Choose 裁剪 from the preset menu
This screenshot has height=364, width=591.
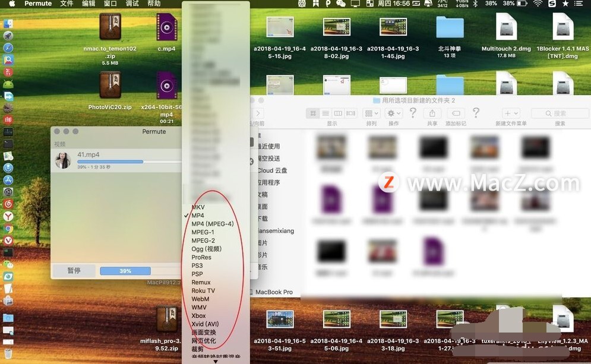pyautogui.click(x=197, y=349)
